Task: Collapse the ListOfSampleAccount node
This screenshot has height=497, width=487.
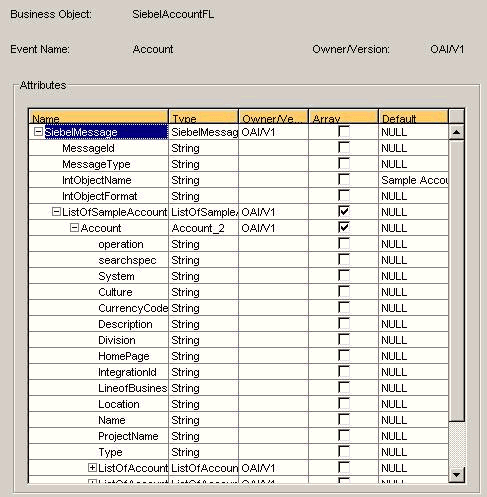Action: click(56, 212)
